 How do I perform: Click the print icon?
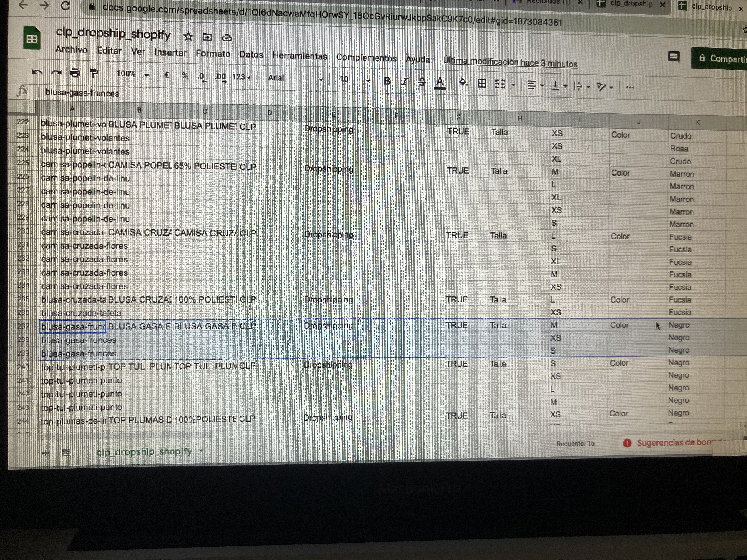coord(75,73)
